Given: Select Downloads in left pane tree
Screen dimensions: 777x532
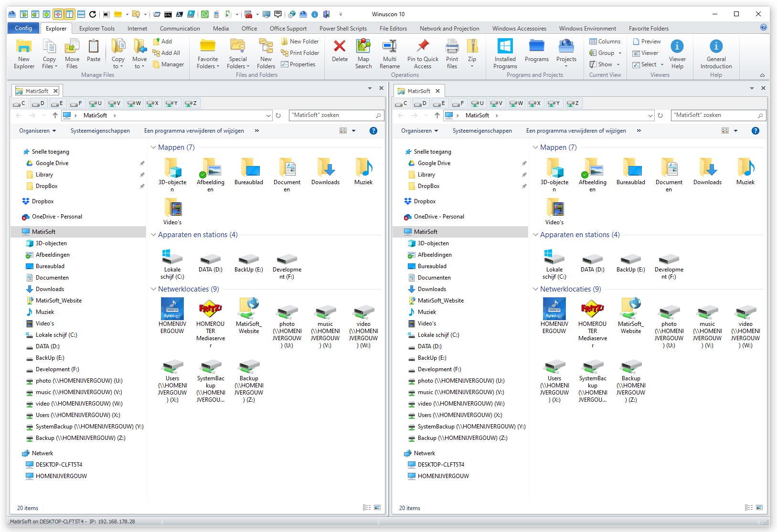Looking at the screenshot, I should 50,289.
